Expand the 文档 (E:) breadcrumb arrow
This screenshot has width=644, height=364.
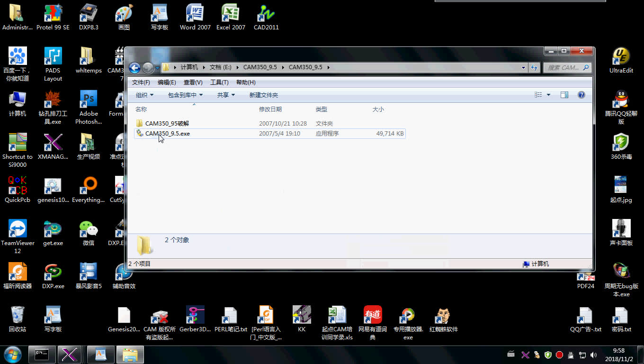(238, 67)
